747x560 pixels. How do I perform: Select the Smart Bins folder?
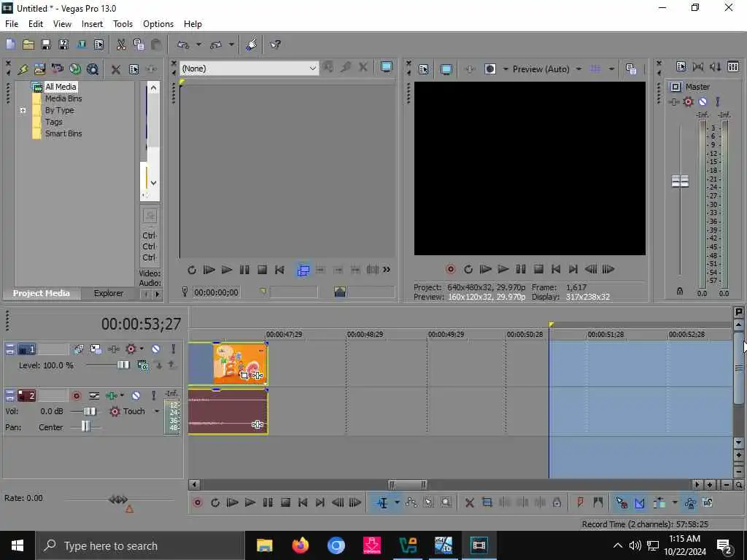(x=63, y=134)
